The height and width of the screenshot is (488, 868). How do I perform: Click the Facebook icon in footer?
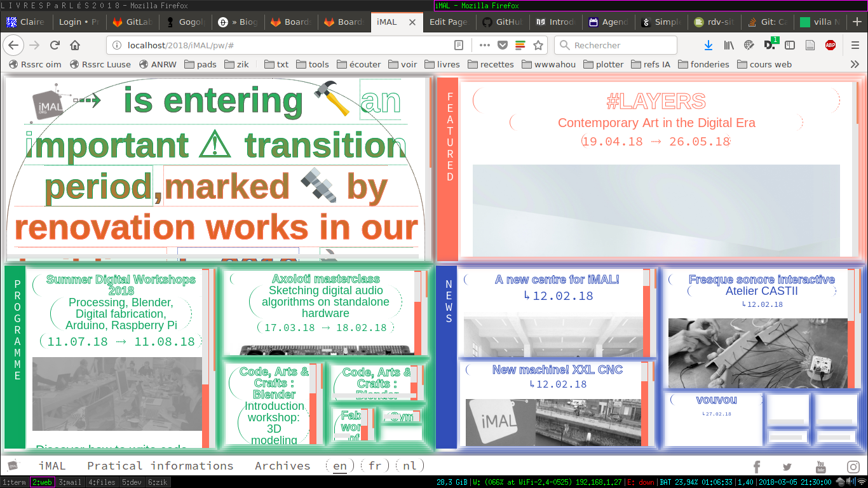click(x=756, y=467)
